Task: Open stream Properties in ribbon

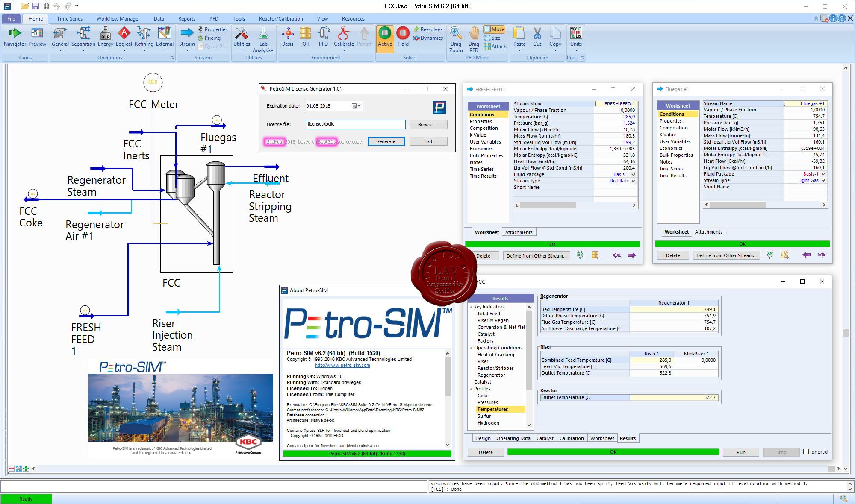Action: 212,29
